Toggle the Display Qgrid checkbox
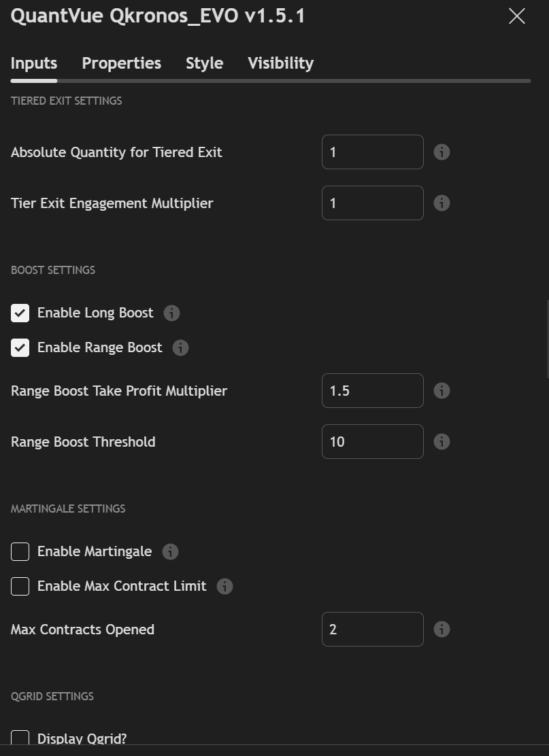 click(20, 738)
